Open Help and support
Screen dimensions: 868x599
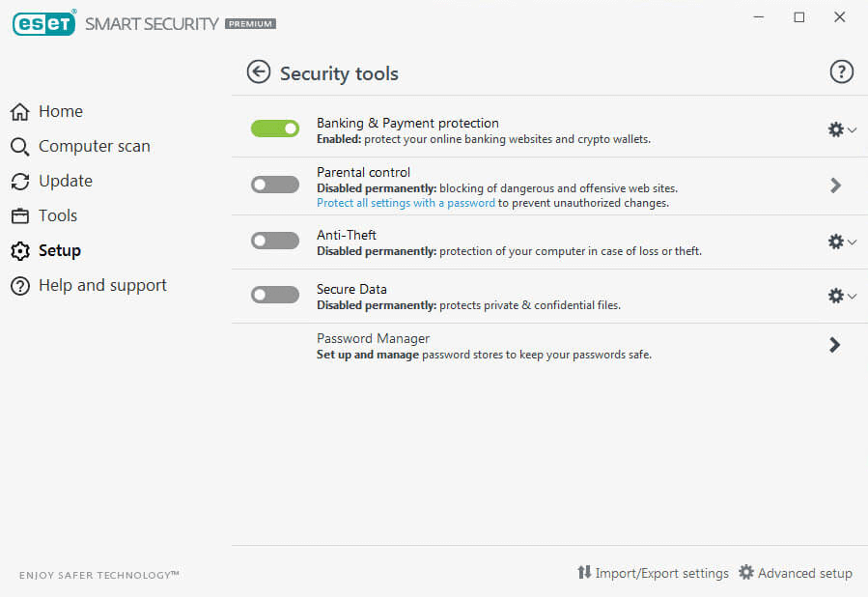tap(102, 285)
